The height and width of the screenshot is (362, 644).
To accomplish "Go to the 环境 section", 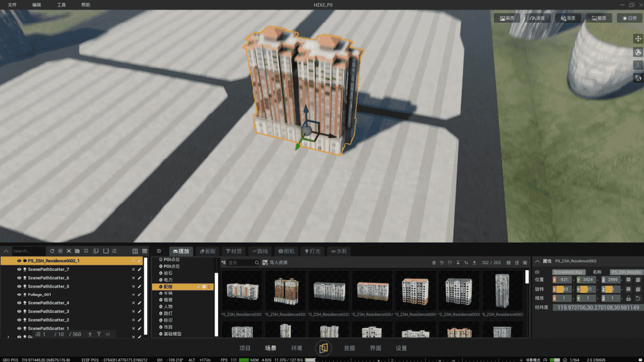I will (296, 348).
